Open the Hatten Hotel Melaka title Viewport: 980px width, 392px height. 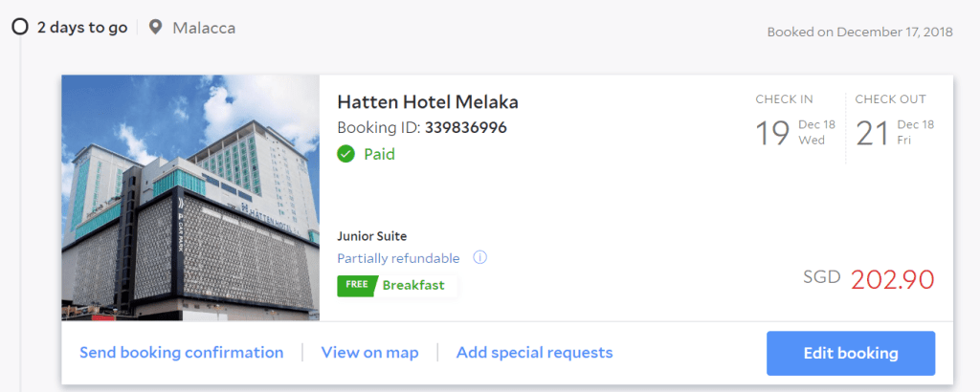[x=428, y=102]
